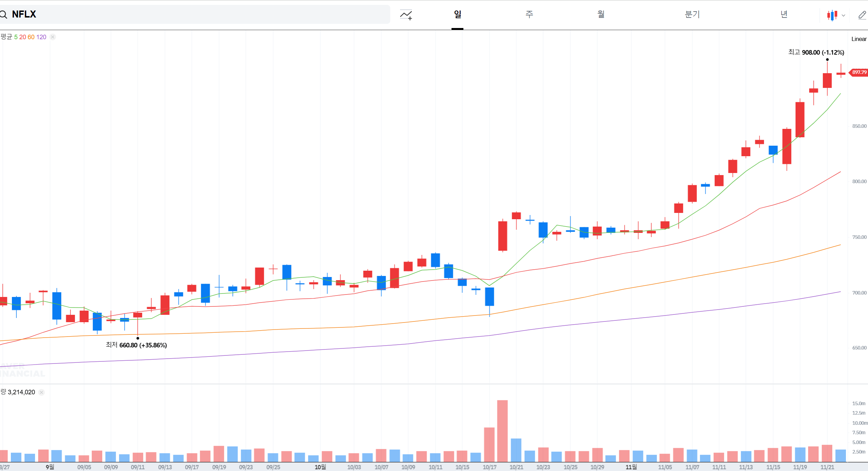This screenshot has width=868, height=471.
Task: Switch to the 월 (monthly) tab
Action: tap(601, 14)
